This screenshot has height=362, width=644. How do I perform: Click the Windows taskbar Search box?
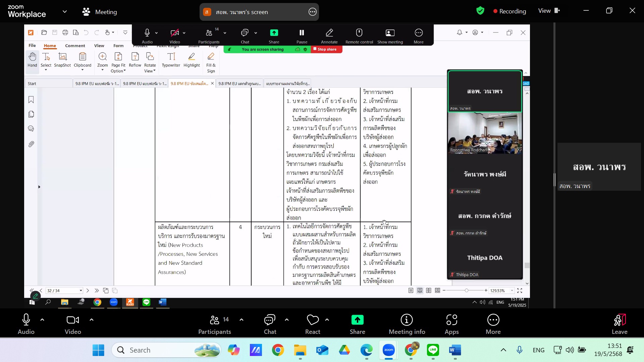pos(166,350)
